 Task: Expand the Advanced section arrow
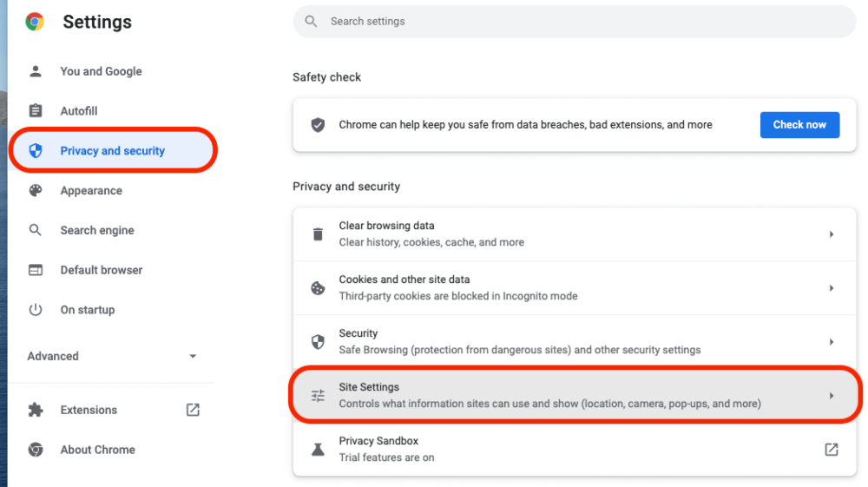point(193,356)
